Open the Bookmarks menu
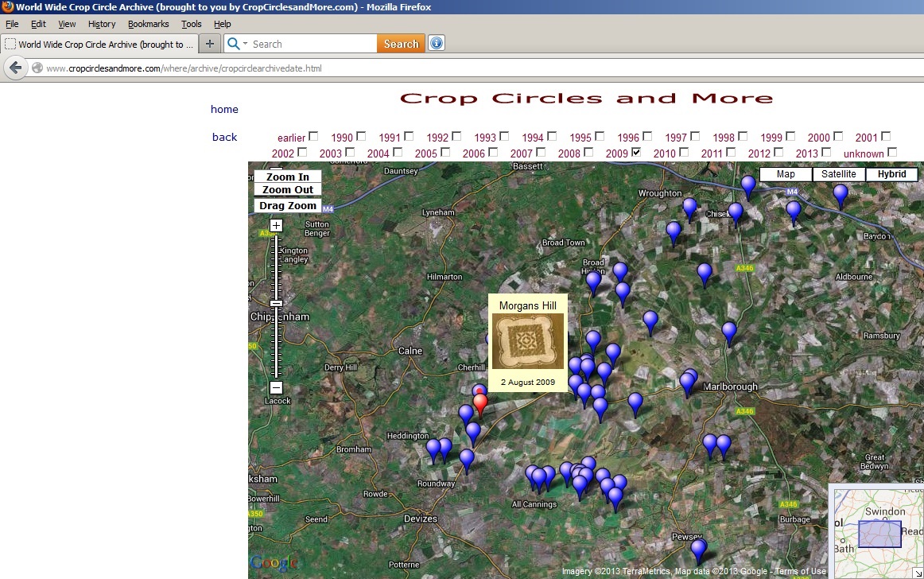 coord(147,24)
